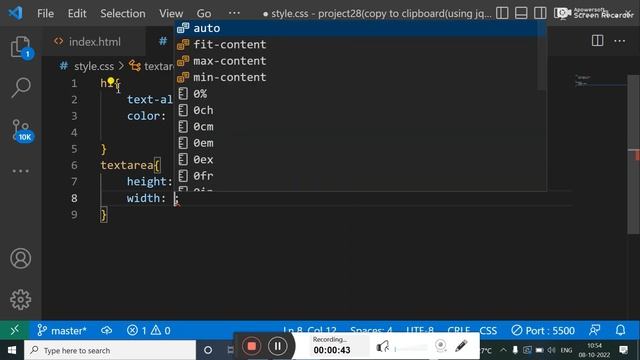Screen dimensions: 640x360
Task: Stop the screen recording
Action: point(251,346)
